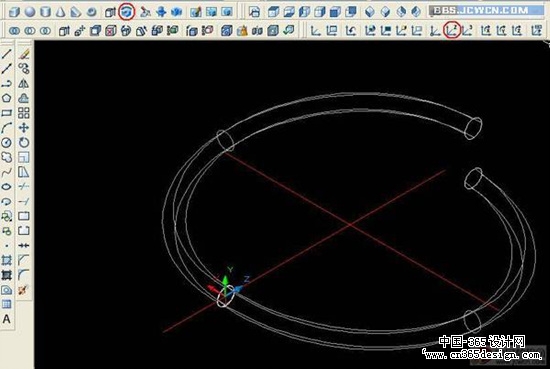Select the Cylinder solid tool
550x369 pixels.
[x=45, y=12]
